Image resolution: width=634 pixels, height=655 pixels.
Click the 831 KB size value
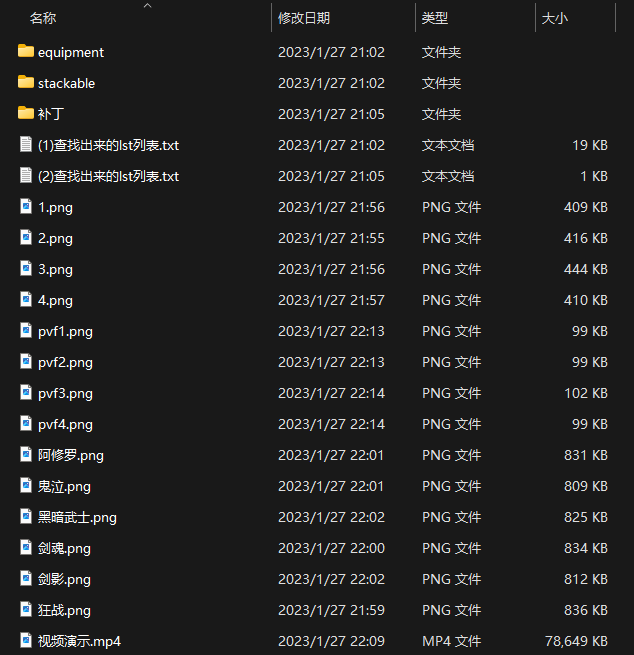(586, 455)
